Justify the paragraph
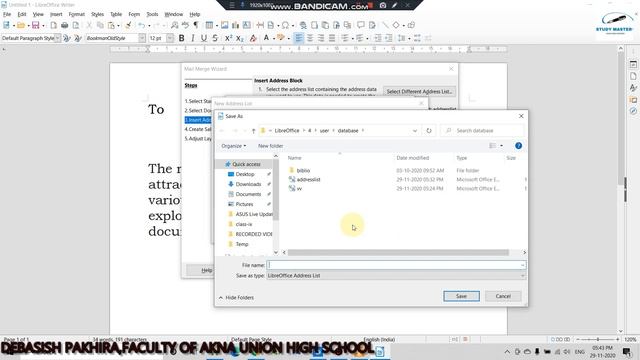 coord(332,38)
